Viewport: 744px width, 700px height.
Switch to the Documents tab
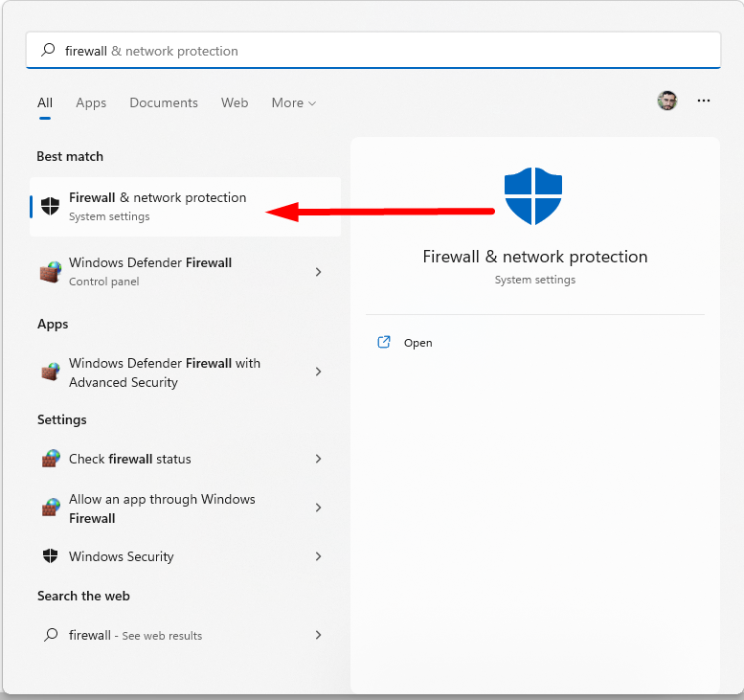coord(164,102)
